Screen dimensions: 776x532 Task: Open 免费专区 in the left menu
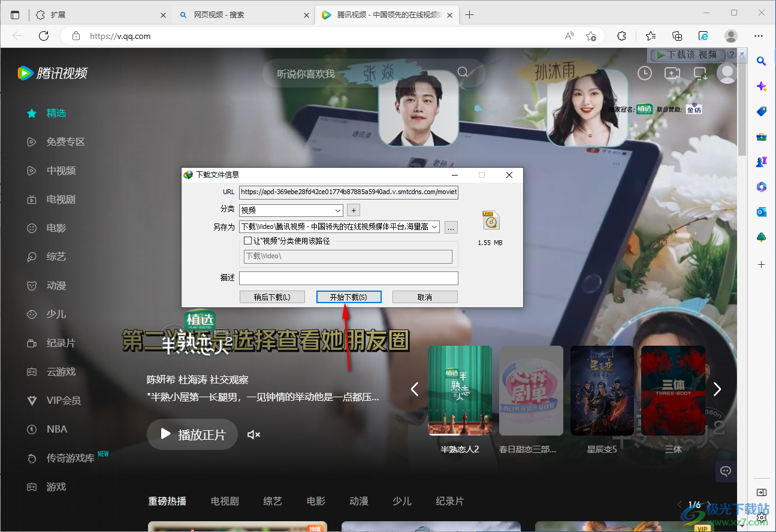tap(66, 141)
